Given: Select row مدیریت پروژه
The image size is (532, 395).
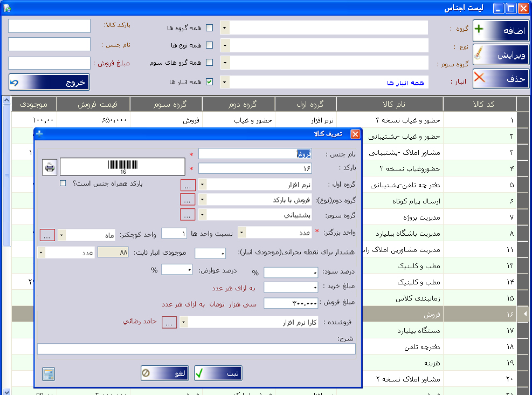Looking at the screenshot, I should pos(439,217).
